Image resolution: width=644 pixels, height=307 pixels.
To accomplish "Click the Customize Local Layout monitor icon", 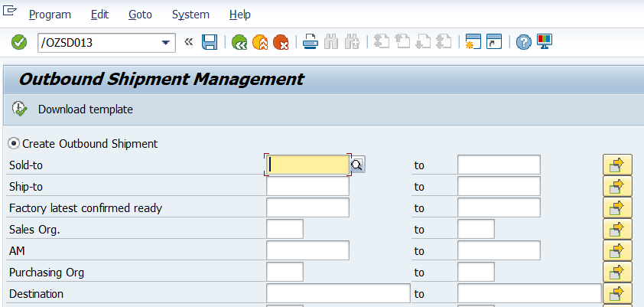I will [x=545, y=43].
